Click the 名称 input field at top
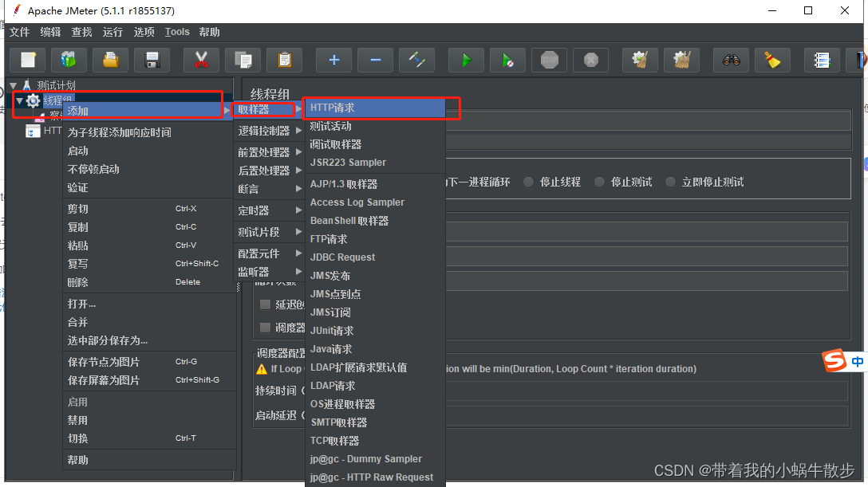The width and height of the screenshot is (868, 487). [x=648, y=120]
